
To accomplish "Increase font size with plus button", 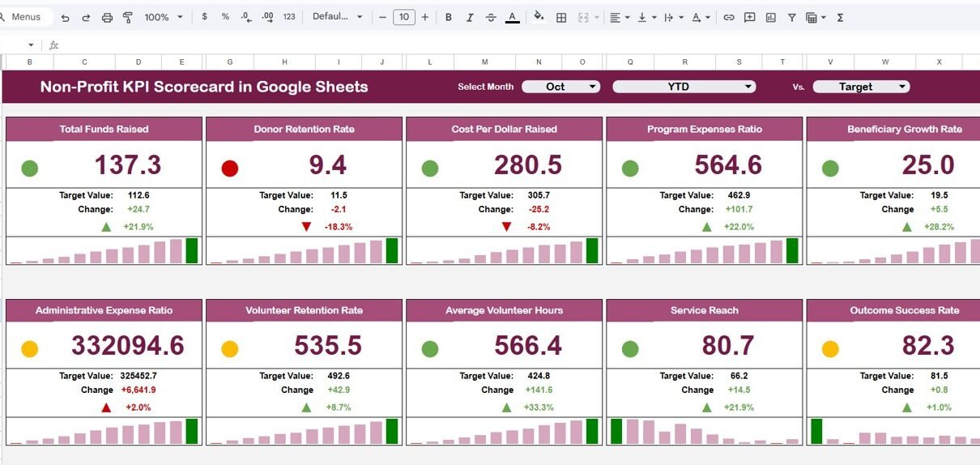I will 425,17.
